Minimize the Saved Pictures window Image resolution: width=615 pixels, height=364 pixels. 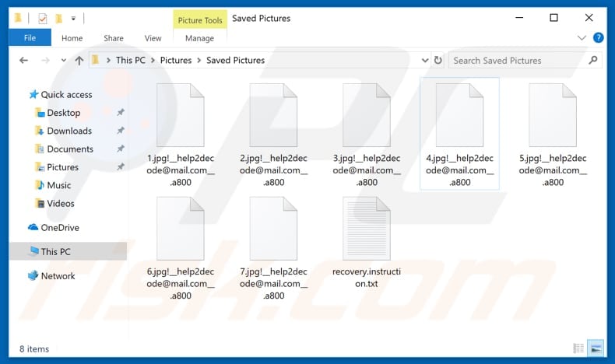[519, 18]
